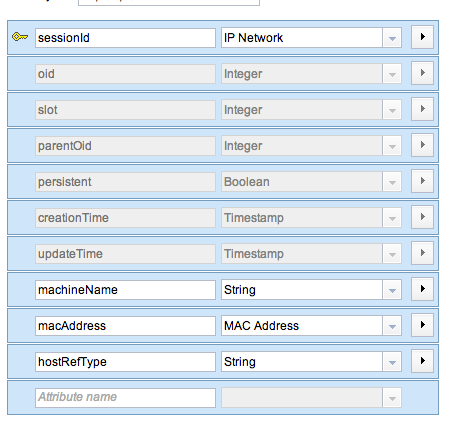Open the arrow button for macAddress row
Image resolution: width=455 pixels, height=425 pixels.
pyautogui.click(x=422, y=325)
